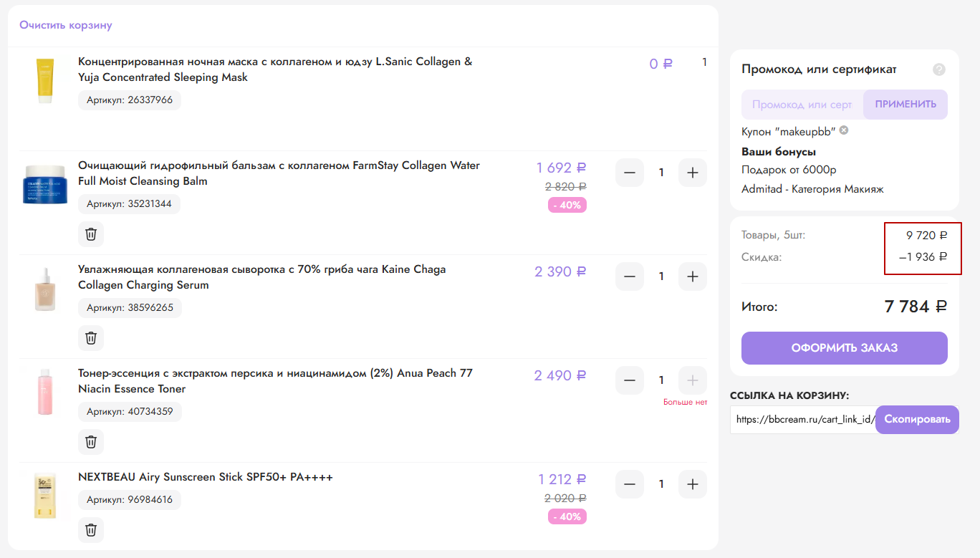Viewport: 980px width, 558px height.
Task: Decrease NEXTBEAU Sunscreen Stick quantity
Action: click(630, 484)
